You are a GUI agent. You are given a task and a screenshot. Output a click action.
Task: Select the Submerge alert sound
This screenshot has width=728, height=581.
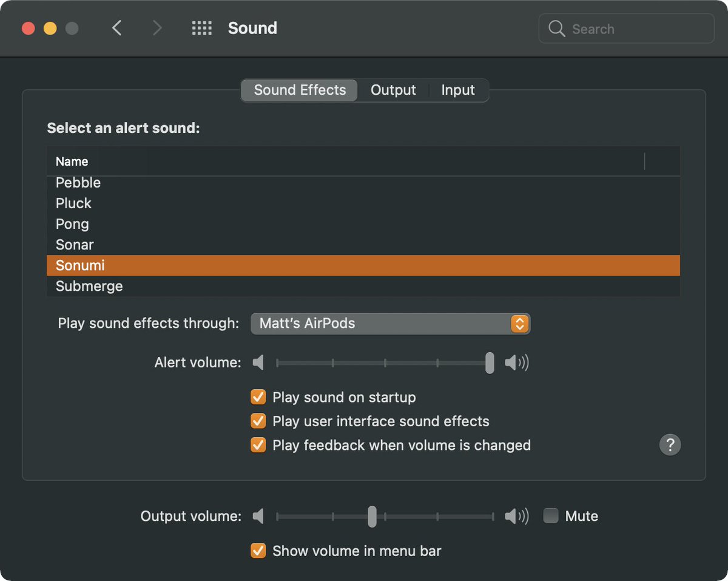[363, 286]
